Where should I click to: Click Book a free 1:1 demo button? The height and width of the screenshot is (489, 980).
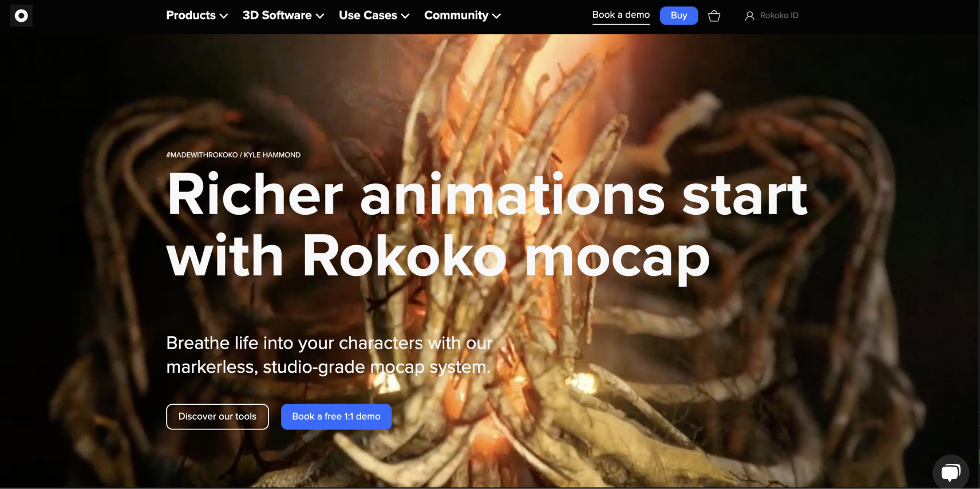(336, 417)
